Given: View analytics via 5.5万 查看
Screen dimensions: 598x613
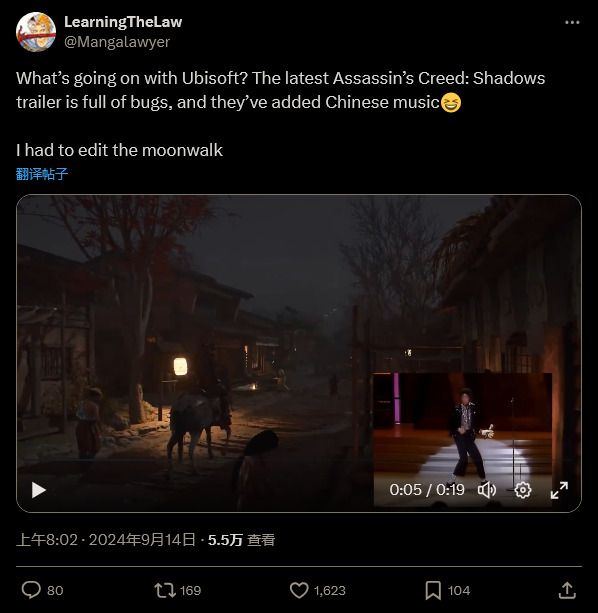Looking at the screenshot, I should (x=242, y=540).
